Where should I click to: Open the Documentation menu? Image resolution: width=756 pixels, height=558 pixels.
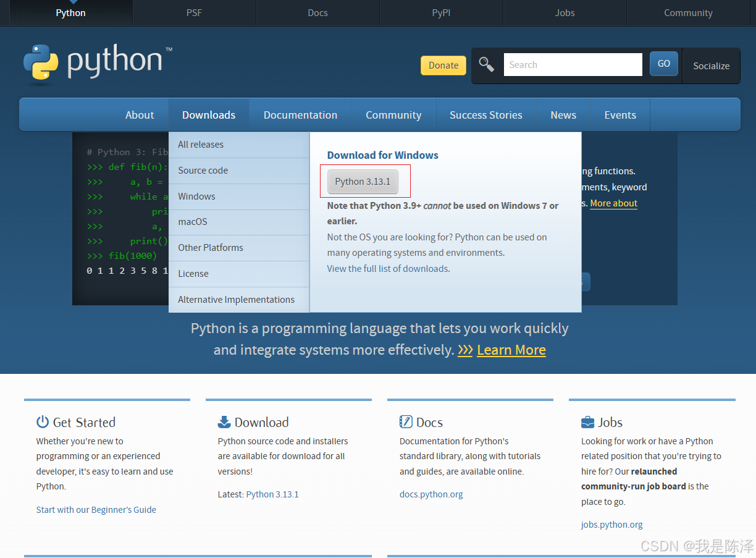coord(300,115)
